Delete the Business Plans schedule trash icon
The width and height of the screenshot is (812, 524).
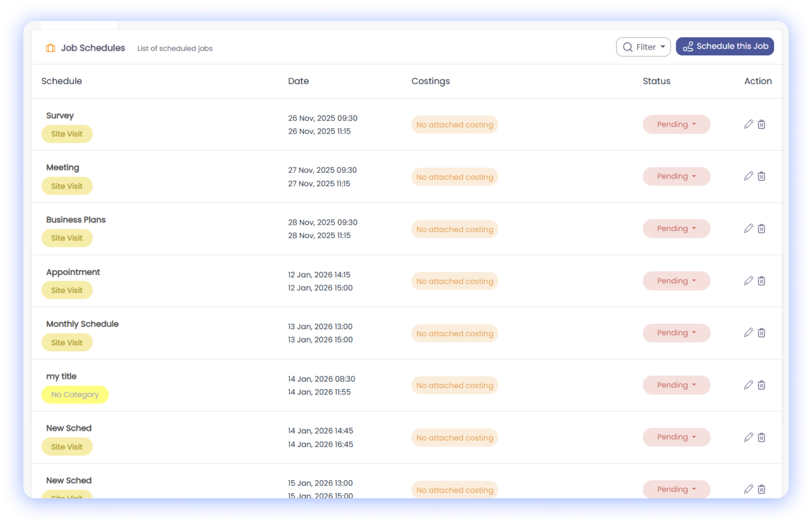[x=761, y=229]
